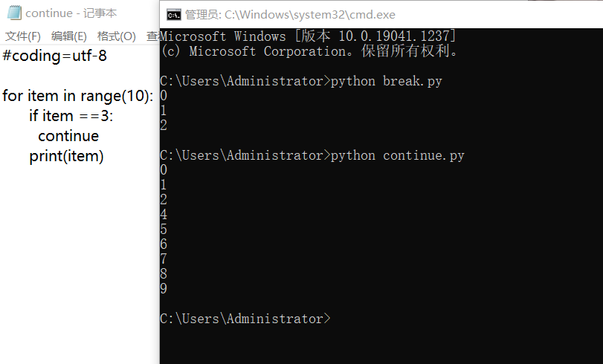Click the cmd.exe window title text

coord(290,14)
